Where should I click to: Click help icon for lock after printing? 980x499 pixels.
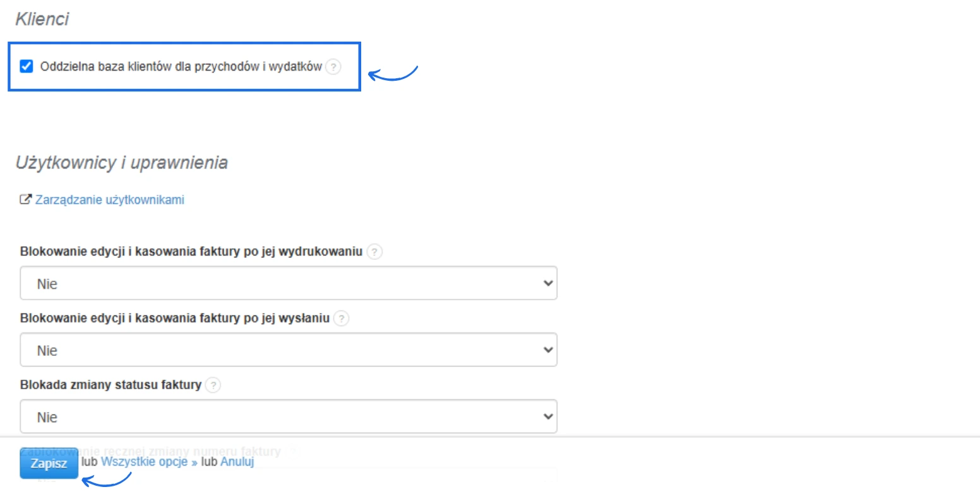(x=374, y=252)
